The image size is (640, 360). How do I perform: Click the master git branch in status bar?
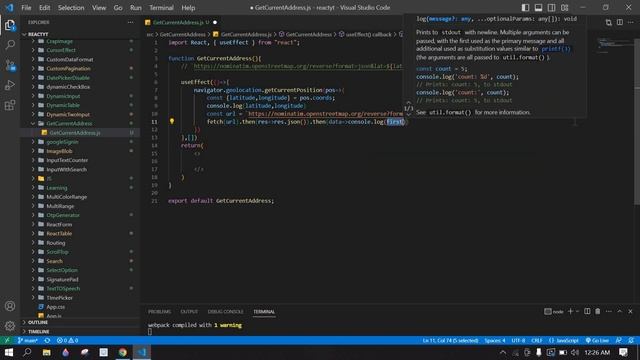pyautogui.click(x=28, y=340)
